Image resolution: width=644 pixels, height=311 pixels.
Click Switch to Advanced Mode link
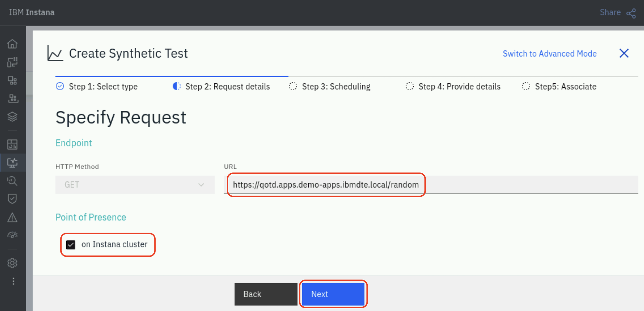pos(550,54)
